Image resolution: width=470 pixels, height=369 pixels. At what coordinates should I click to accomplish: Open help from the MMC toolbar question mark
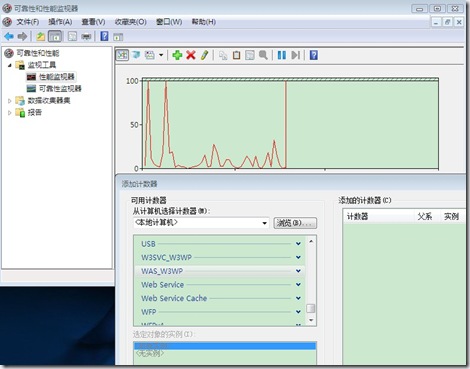104,36
